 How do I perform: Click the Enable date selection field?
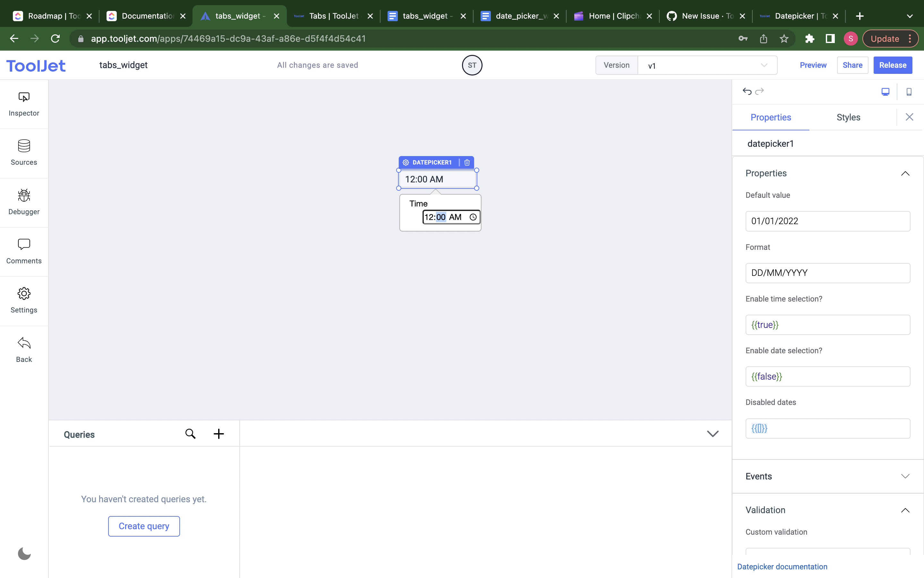827,377
